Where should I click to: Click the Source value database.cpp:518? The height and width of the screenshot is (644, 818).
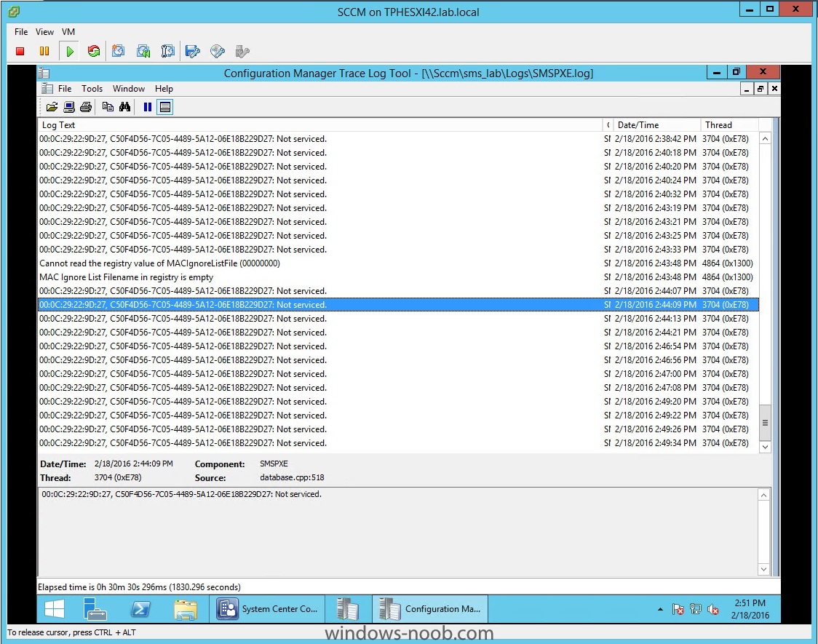click(x=292, y=477)
